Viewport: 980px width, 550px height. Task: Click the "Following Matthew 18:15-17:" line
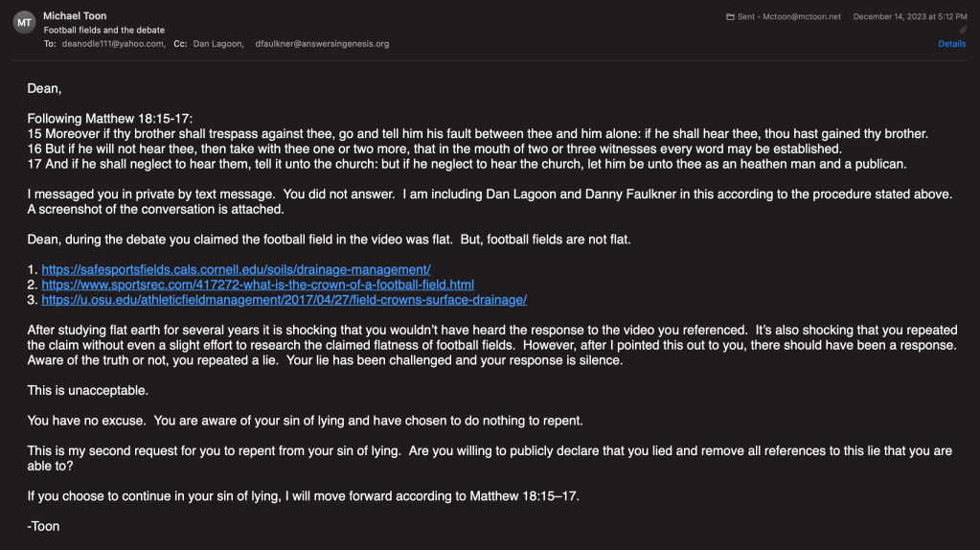(110, 119)
